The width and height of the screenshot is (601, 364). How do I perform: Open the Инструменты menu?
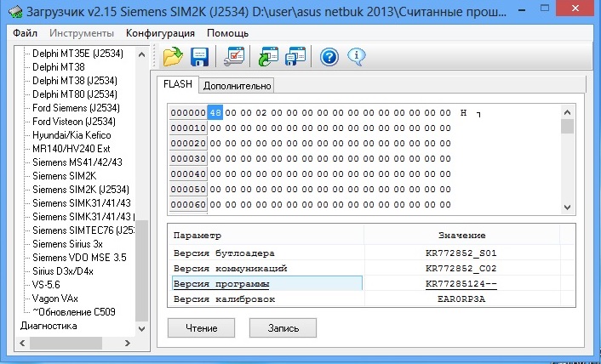click(x=82, y=33)
